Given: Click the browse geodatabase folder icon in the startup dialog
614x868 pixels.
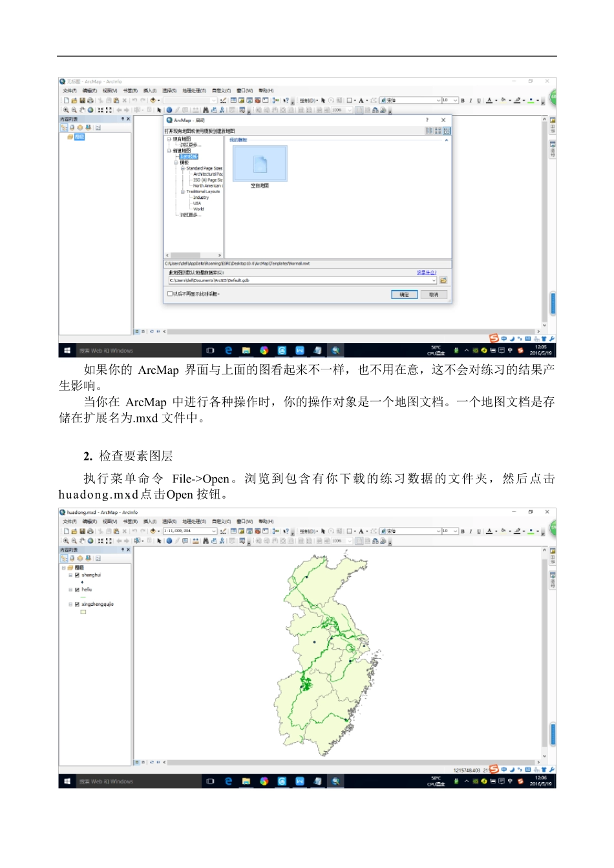Looking at the screenshot, I should tap(443, 280).
